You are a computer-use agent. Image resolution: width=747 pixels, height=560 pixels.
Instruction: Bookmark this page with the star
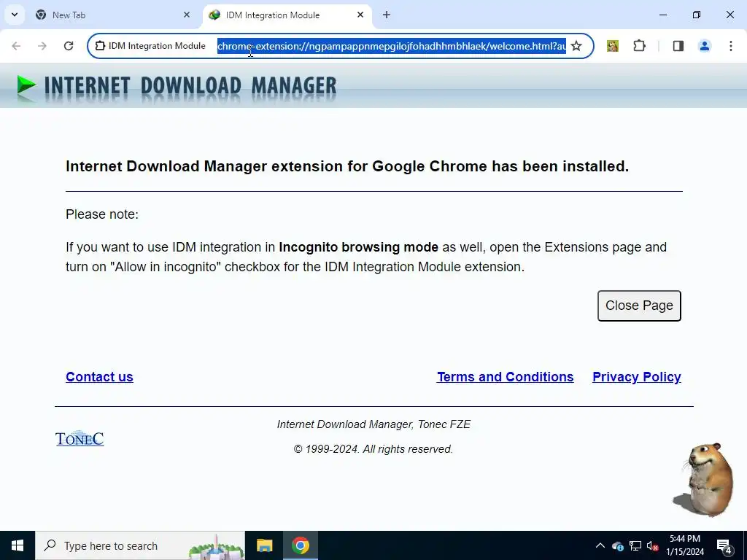576,46
